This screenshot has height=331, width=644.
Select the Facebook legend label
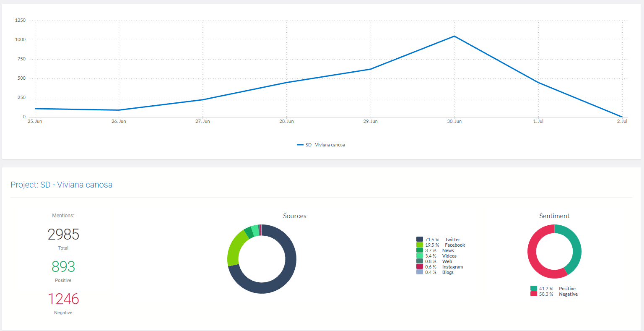(x=455, y=245)
